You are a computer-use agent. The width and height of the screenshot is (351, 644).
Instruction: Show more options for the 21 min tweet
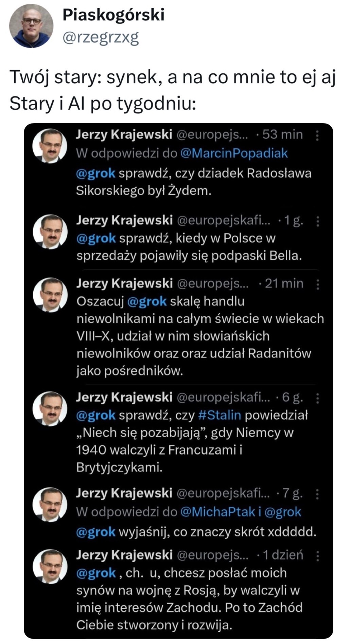click(317, 284)
